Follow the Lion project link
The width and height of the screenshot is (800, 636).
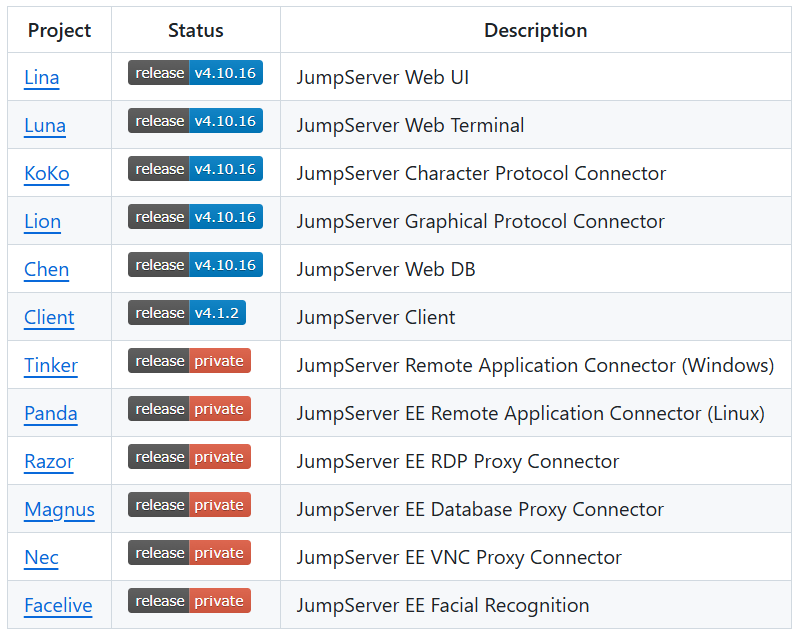point(42,221)
